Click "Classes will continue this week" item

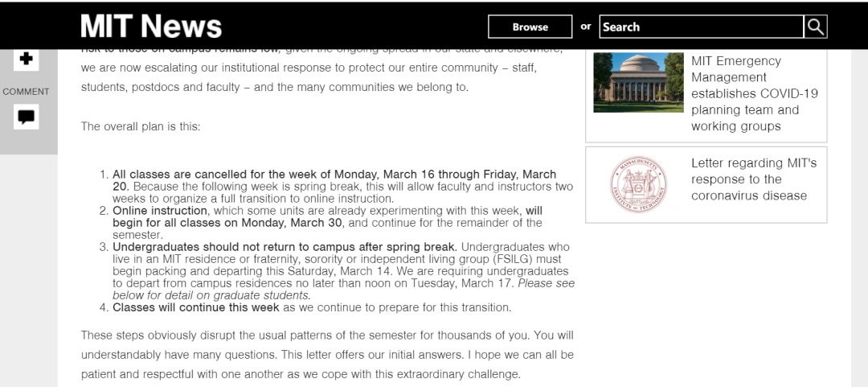coord(197,307)
